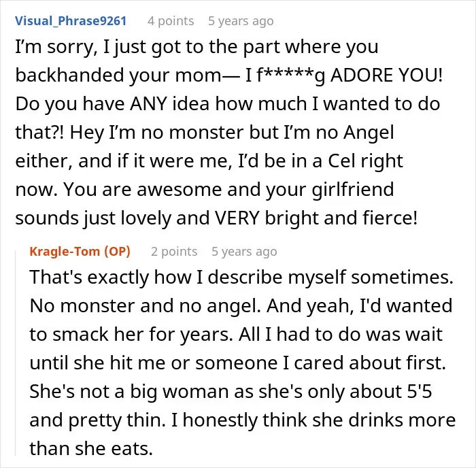The image size is (476, 468).
Task: Click the phrase backhanded your mom
Action: [x=118, y=76]
